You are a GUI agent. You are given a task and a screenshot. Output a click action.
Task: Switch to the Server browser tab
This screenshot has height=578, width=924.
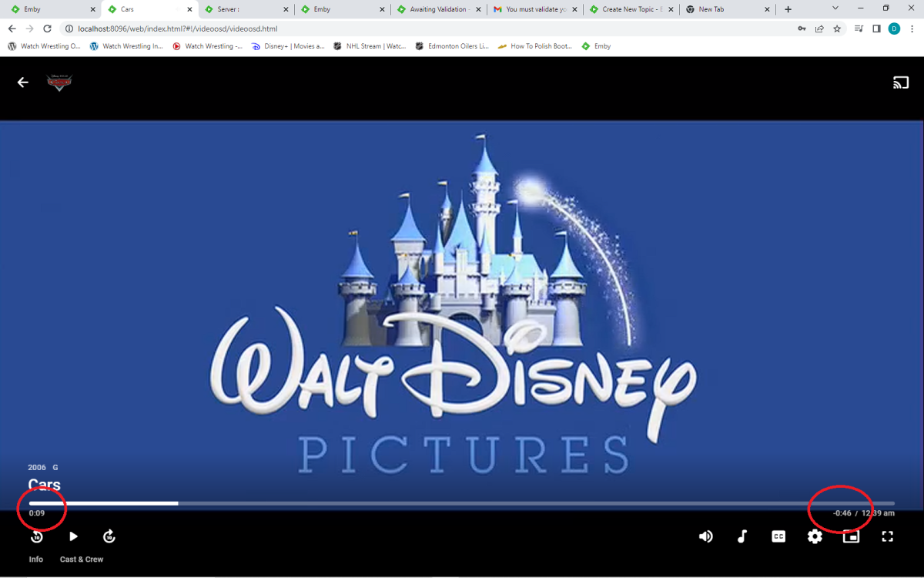point(246,9)
